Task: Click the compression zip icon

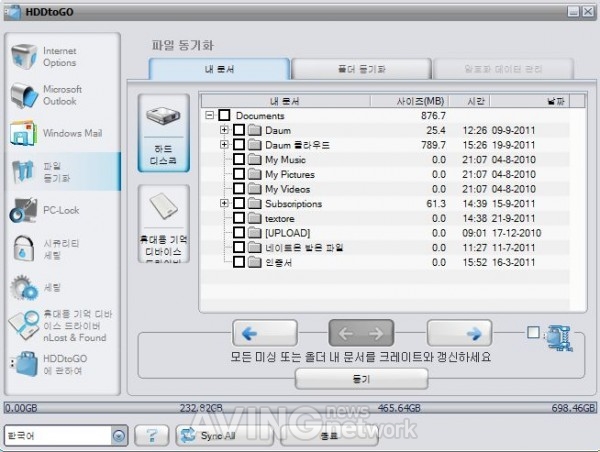Action: click(x=559, y=338)
